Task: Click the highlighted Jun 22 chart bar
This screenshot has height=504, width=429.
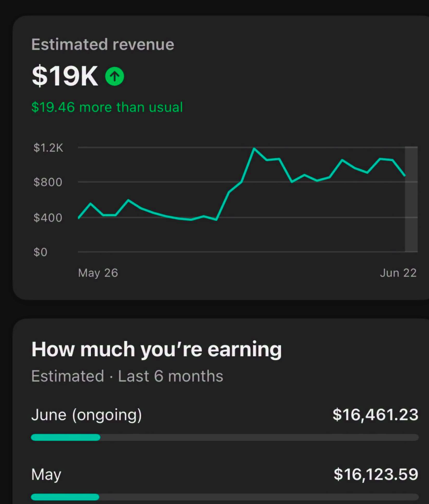Action: (411, 199)
